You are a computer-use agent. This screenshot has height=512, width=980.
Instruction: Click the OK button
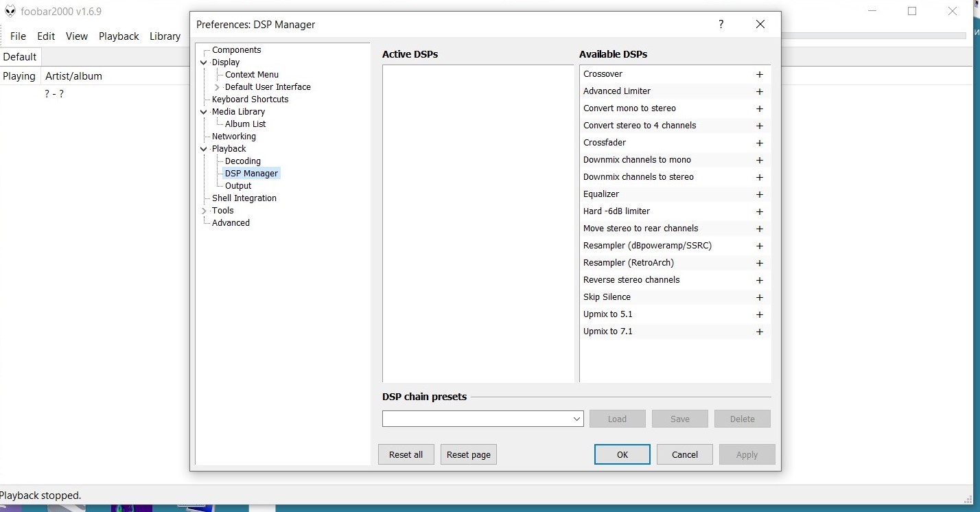(622, 454)
